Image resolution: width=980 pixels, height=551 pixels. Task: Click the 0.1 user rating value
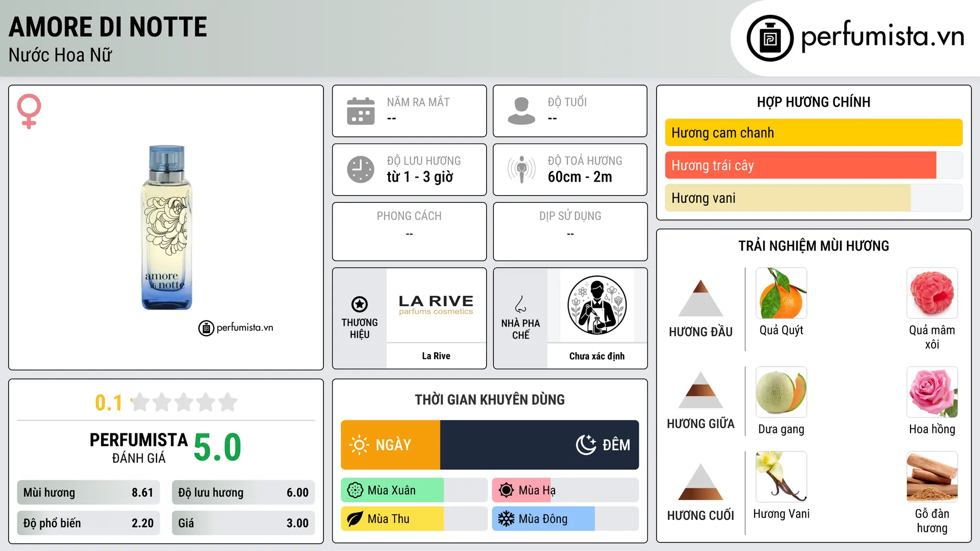[x=109, y=403]
